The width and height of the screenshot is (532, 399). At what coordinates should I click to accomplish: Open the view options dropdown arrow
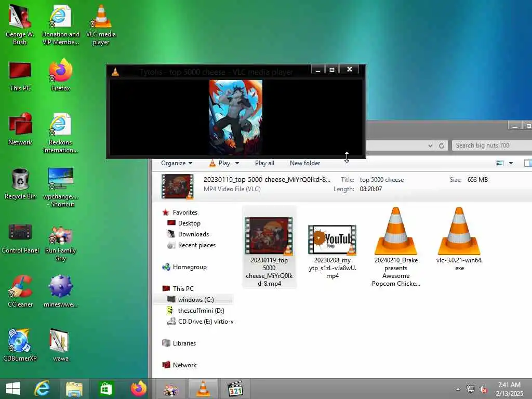tap(511, 163)
